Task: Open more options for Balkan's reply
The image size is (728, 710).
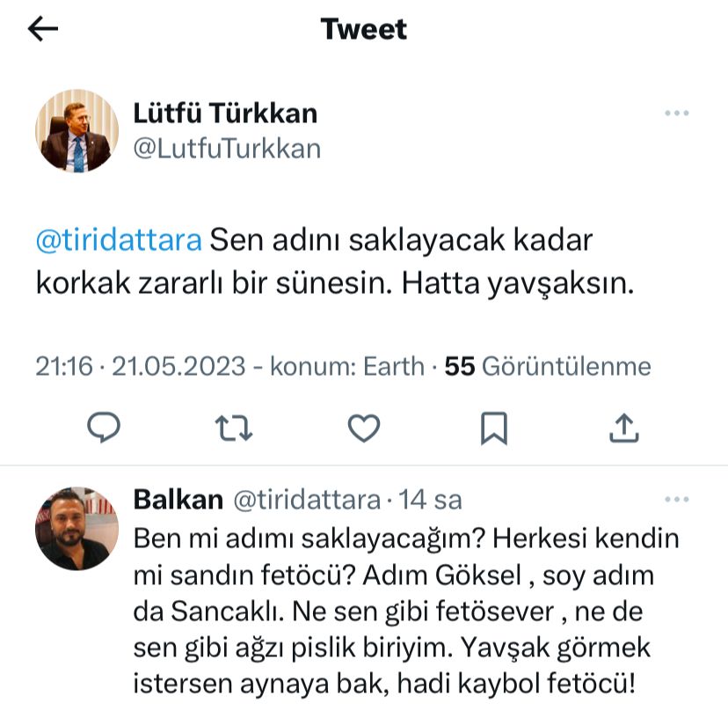Action: [676, 500]
